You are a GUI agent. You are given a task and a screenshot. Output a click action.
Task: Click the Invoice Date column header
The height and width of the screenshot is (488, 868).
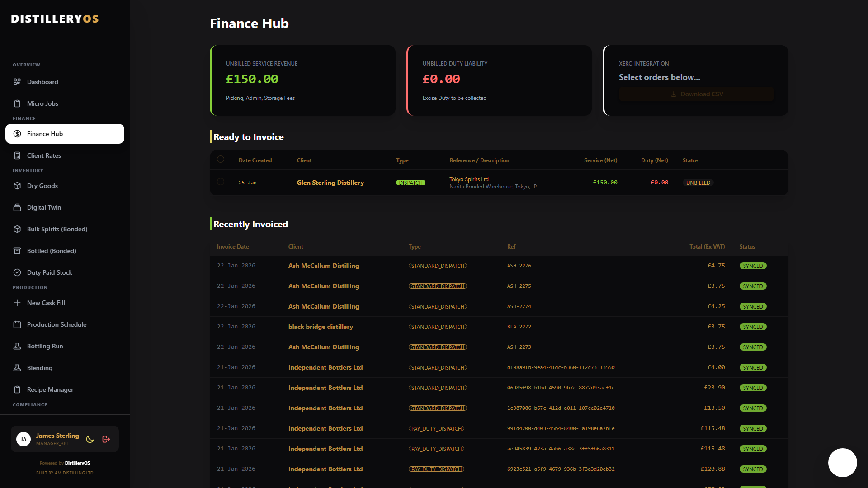coord(233,247)
